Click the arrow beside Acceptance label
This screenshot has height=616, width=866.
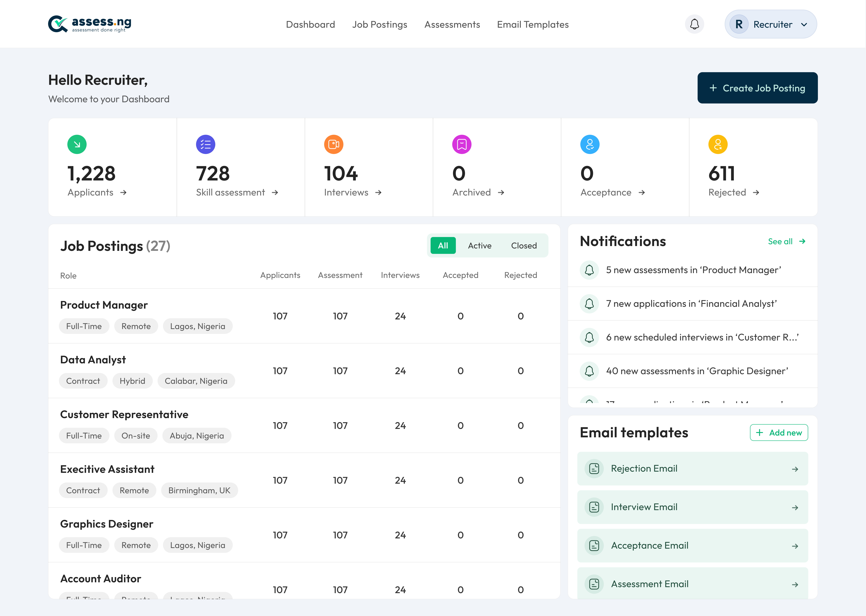point(642,193)
